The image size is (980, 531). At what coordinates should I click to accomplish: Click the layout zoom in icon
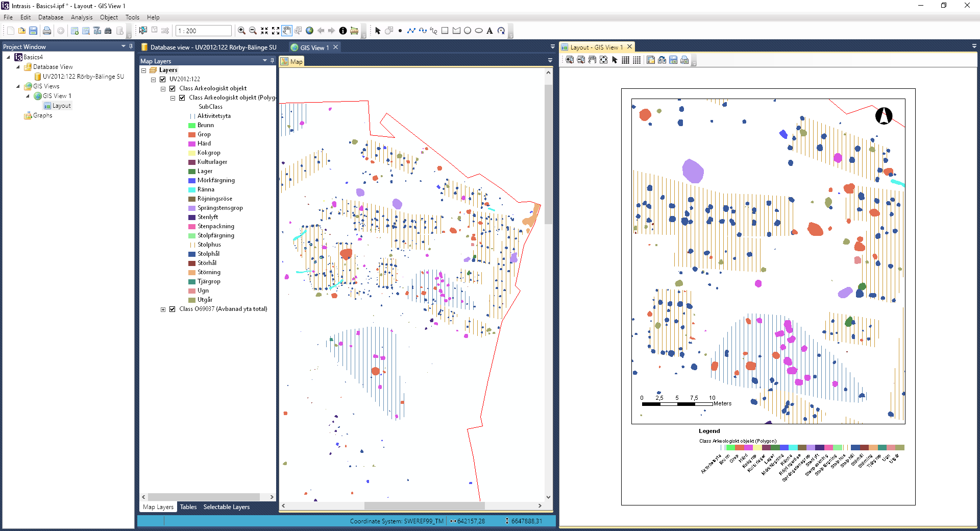tap(570, 60)
